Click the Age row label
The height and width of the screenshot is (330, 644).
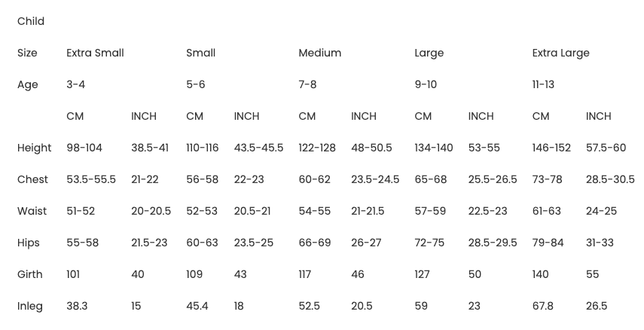coord(27,84)
